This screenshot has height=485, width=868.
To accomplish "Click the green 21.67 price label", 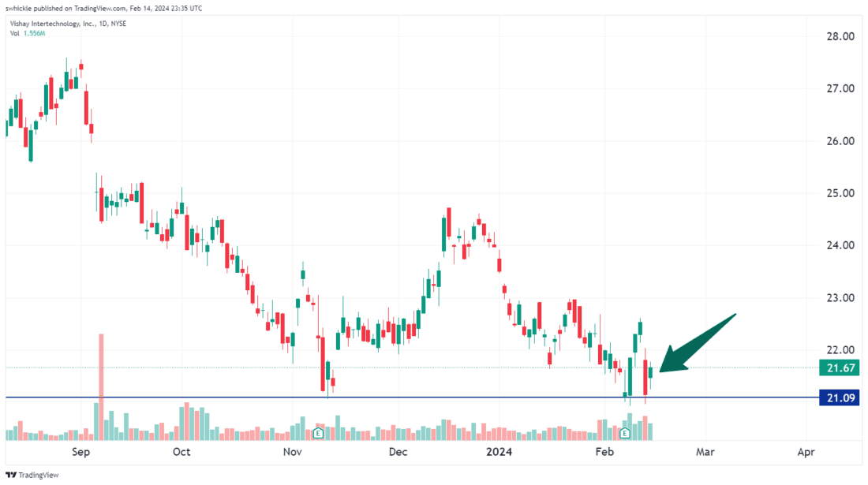I will tap(836, 367).
